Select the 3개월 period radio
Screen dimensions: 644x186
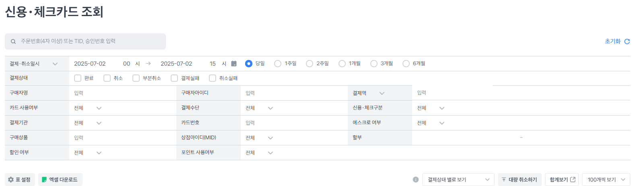pyautogui.click(x=374, y=64)
